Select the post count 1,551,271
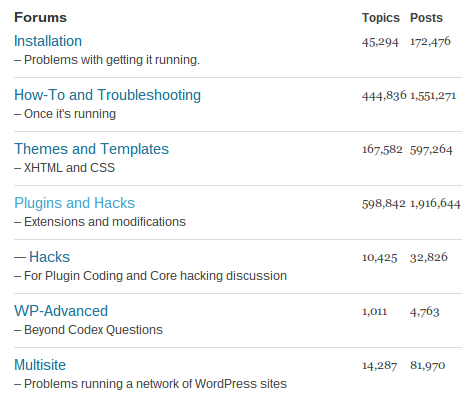This screenshot has width=462, height=398. click(x=433, y=96)
